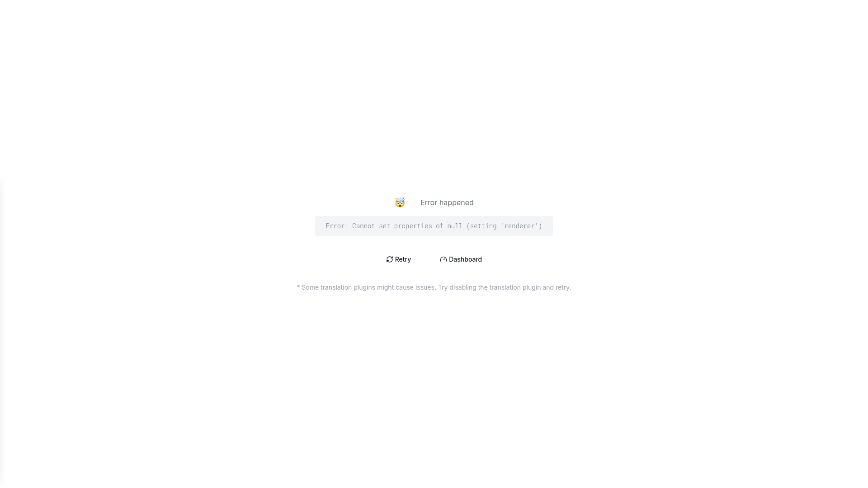Click the exploding head emoji
The height and width of the screenshot is (488, 868).
(400, 202)
